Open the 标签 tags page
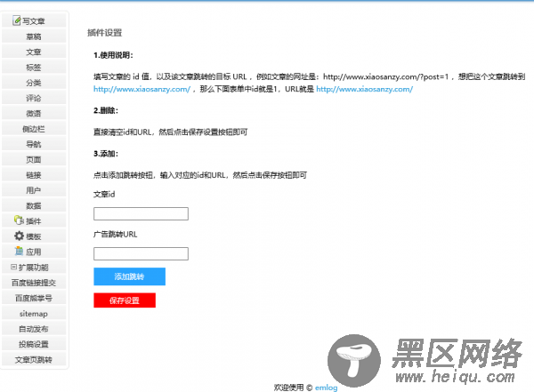534x392 pixels. 34,67
